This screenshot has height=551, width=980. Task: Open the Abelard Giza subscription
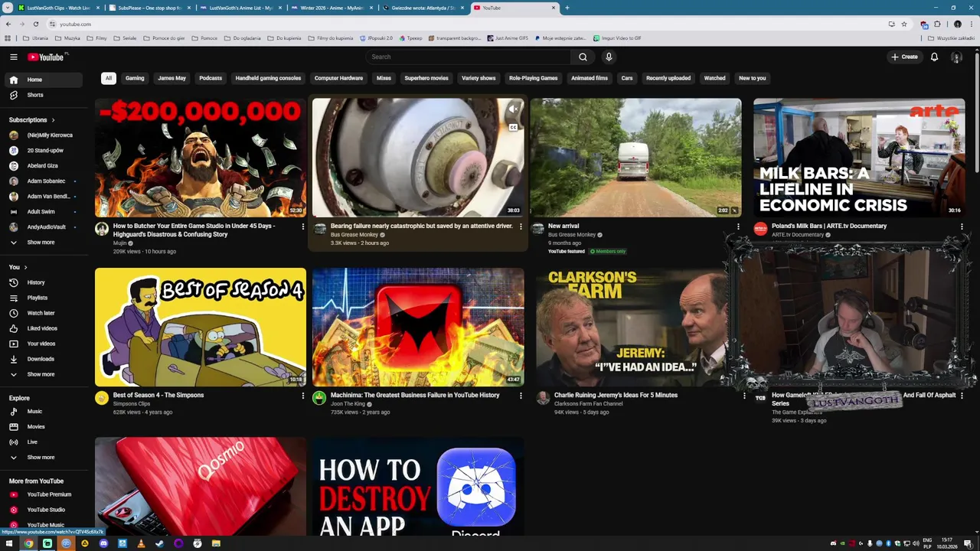43,165
